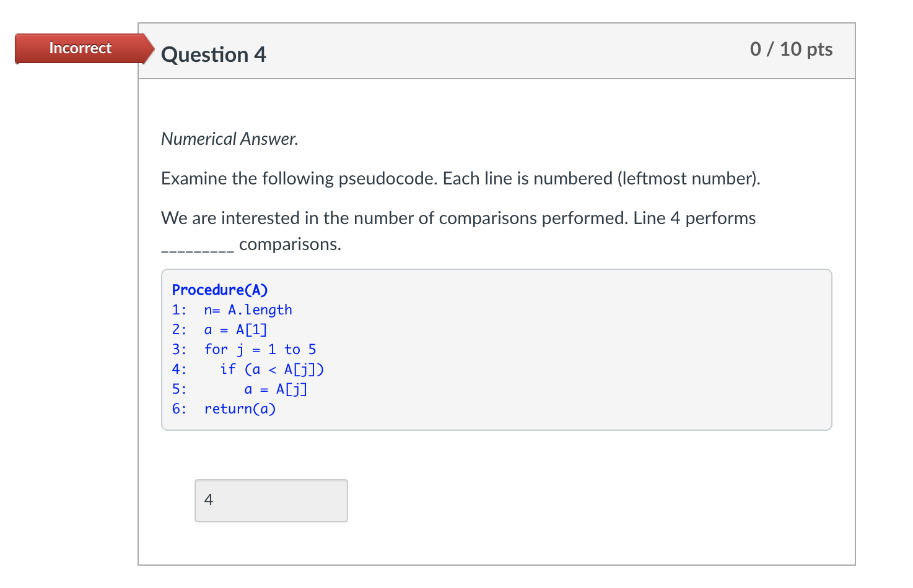This screenshot has height=588, width=913.
Task: Select the 0 / 10 pts label
Action: [791, 49]
